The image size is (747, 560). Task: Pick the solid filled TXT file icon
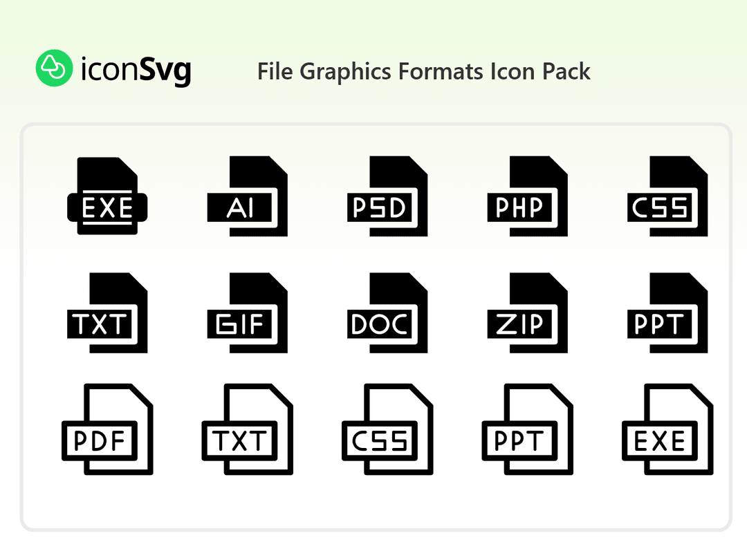[107, 313]
